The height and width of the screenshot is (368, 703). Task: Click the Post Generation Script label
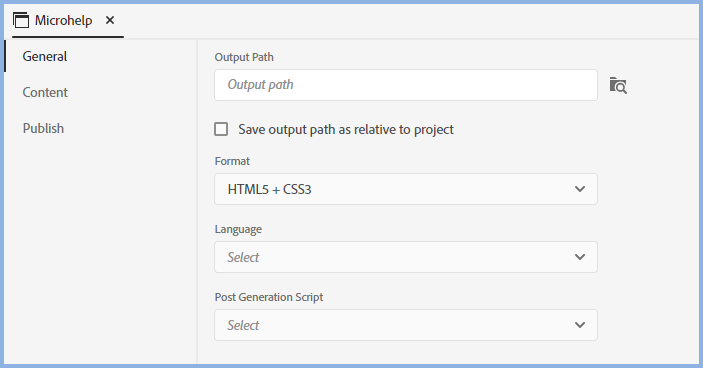click(269, 297)
